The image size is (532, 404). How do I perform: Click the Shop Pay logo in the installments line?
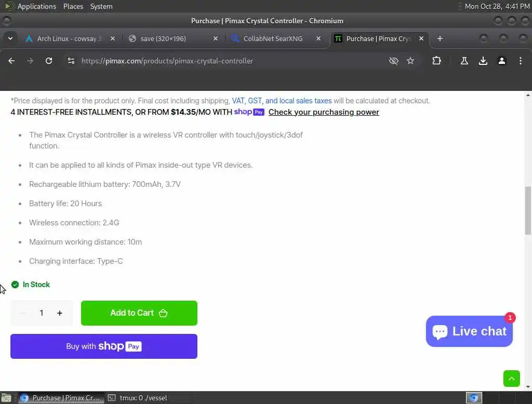pyautogui.click(x=249, y=112)
